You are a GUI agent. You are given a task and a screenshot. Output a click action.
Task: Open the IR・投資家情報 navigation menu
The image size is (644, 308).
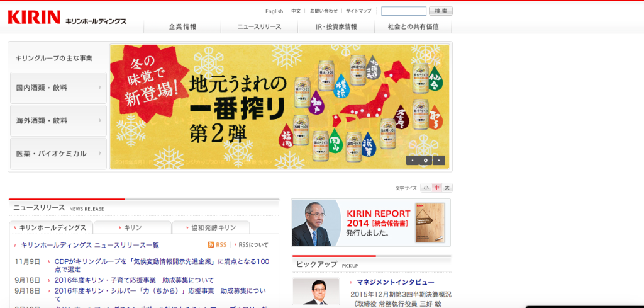click(336, 26)
